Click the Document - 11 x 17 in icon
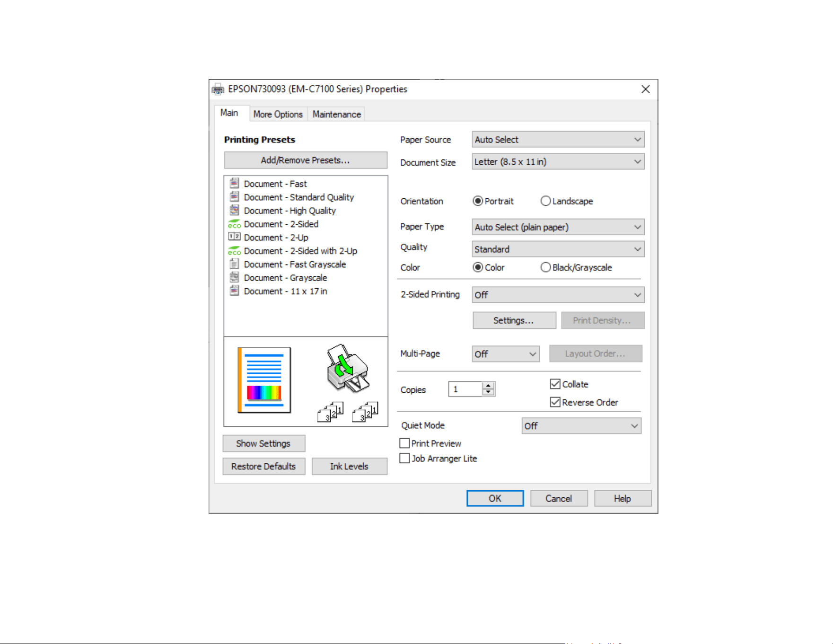 pyautogui.click(x=234, y=291)
